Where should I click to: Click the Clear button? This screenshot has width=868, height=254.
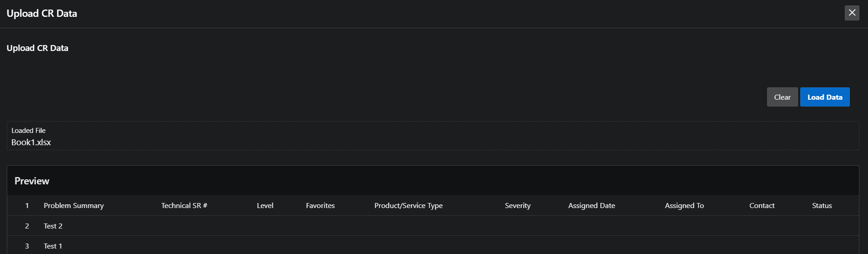click(x=782, y=97)
